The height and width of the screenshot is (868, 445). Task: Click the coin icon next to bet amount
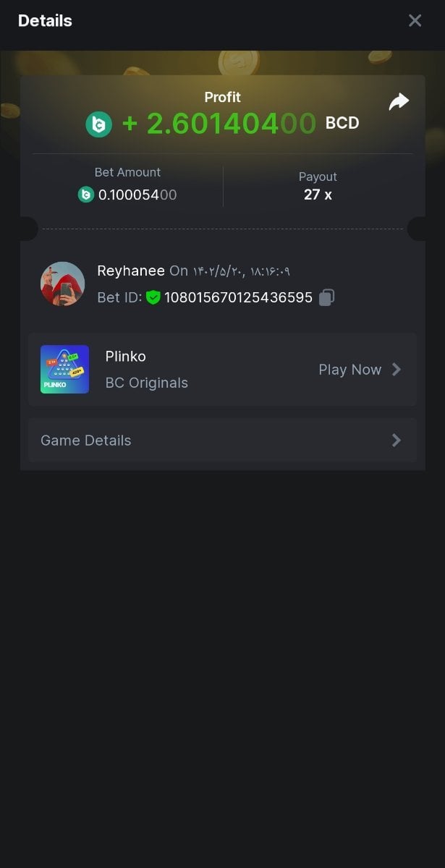(x=86, y=195)
